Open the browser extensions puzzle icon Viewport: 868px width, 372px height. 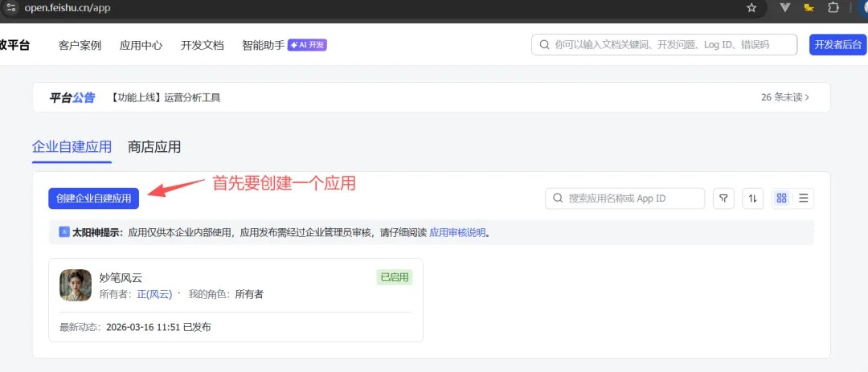[x=833, y=8]
